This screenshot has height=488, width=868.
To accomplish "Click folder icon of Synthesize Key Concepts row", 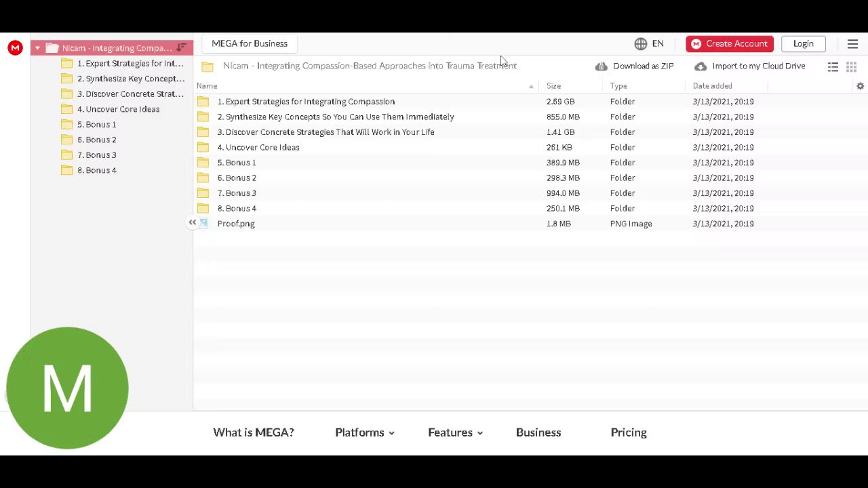I will click(203, 117).
